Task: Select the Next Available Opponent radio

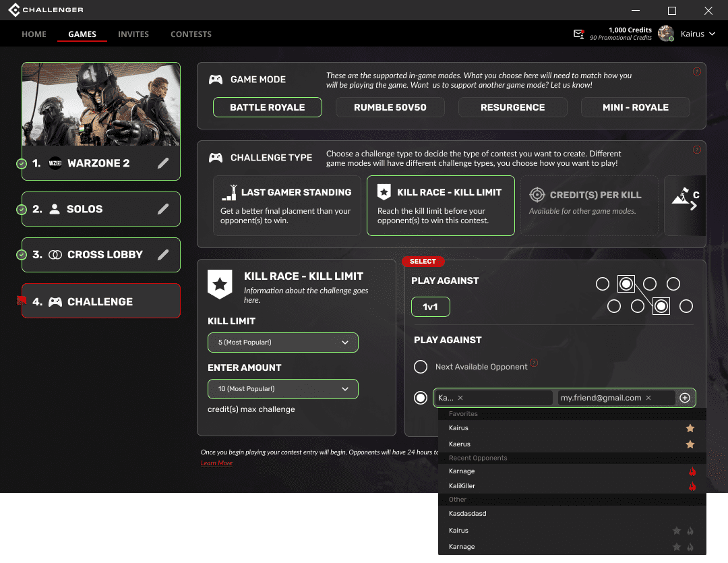Action: (420, 367)
